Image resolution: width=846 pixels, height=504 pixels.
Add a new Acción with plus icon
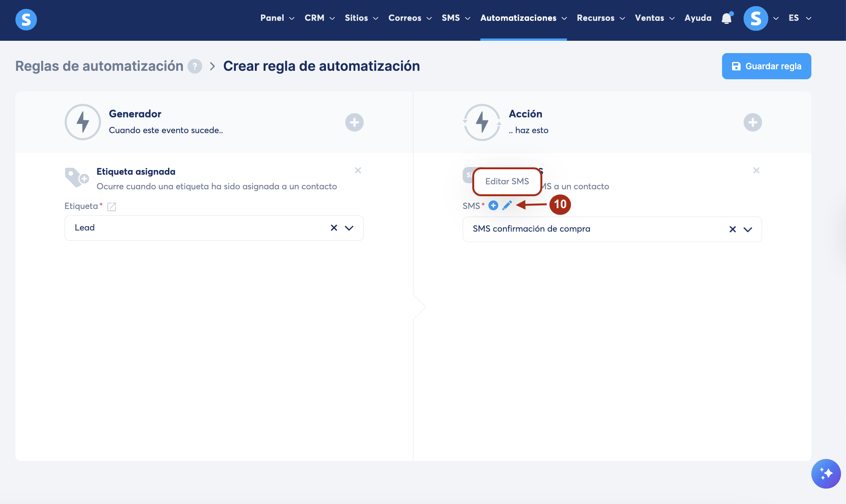(x=752, y=122)
